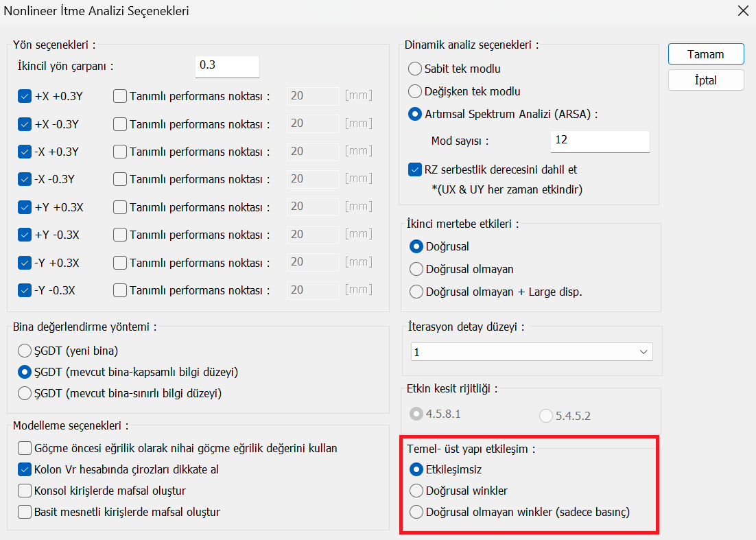Viewport: 756px width, 540px height.
Task: Click Tamam button to confirm settings
Action: [706, 54]
